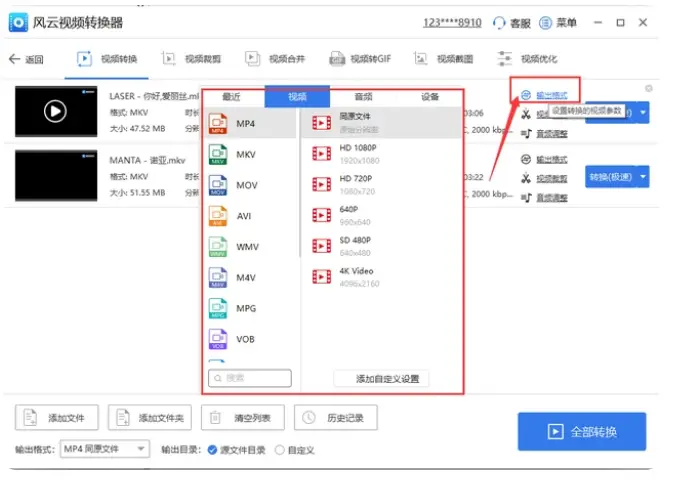Choose MP4 format icon
This screenshot has width=674, height=490.
click(218, 124)
